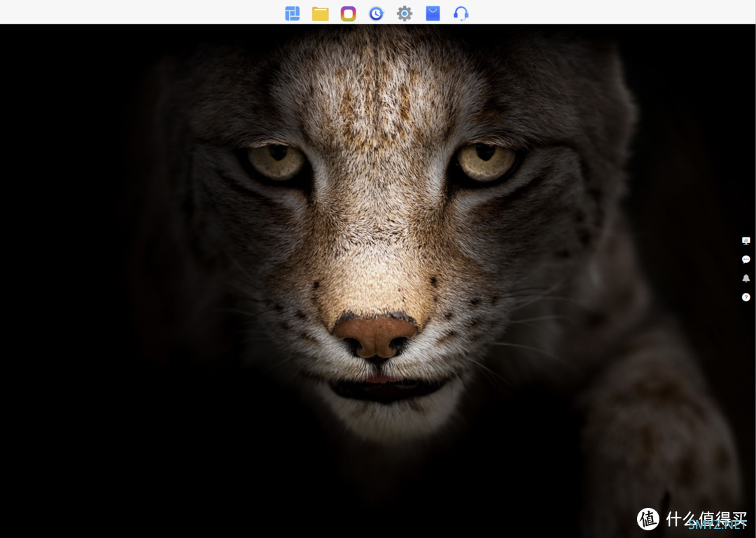Open the gray gear settings icon

[x=405, y=13]
